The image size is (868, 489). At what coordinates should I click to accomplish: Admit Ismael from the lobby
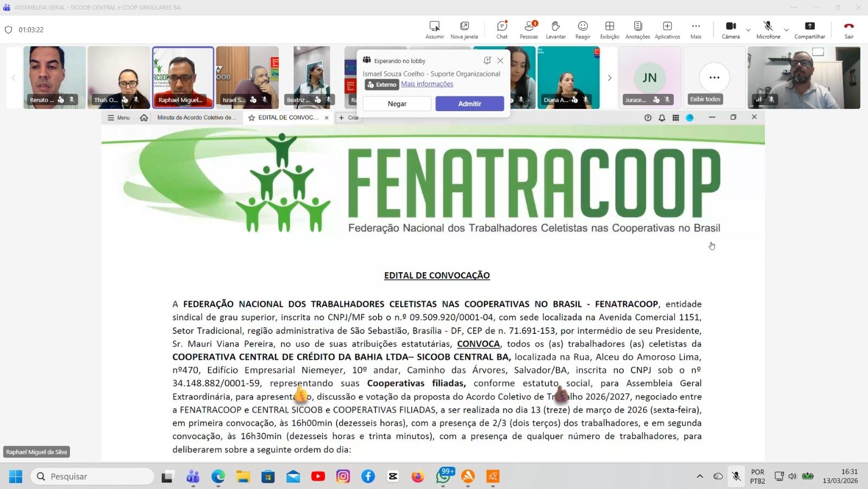[x=469, y=104]
